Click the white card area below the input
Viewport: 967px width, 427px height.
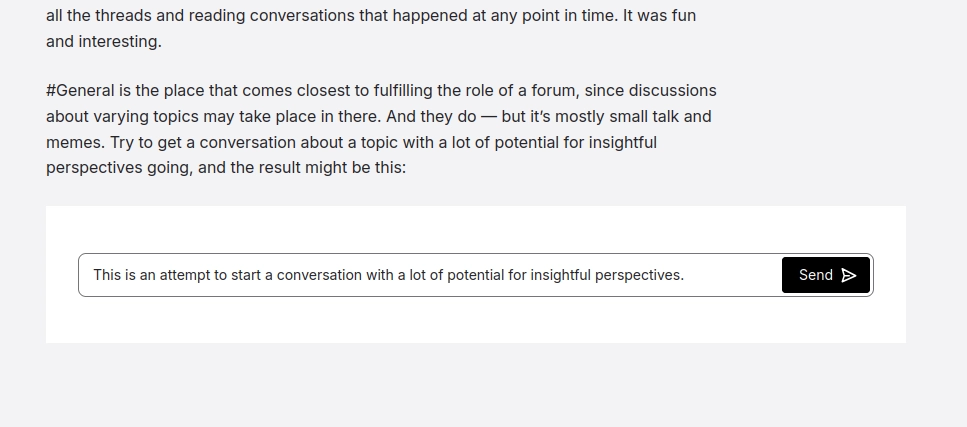click(475, 320)
